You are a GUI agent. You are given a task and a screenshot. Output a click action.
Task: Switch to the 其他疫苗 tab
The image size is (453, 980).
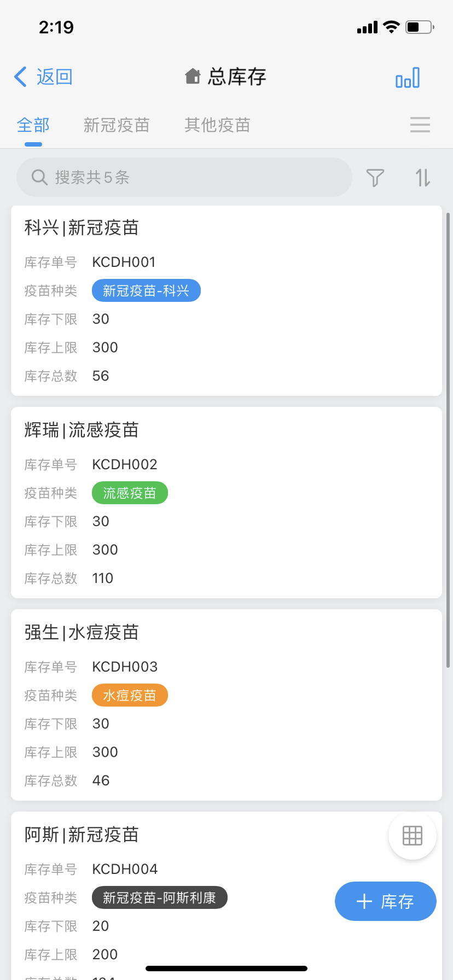[x=217, y=125]
